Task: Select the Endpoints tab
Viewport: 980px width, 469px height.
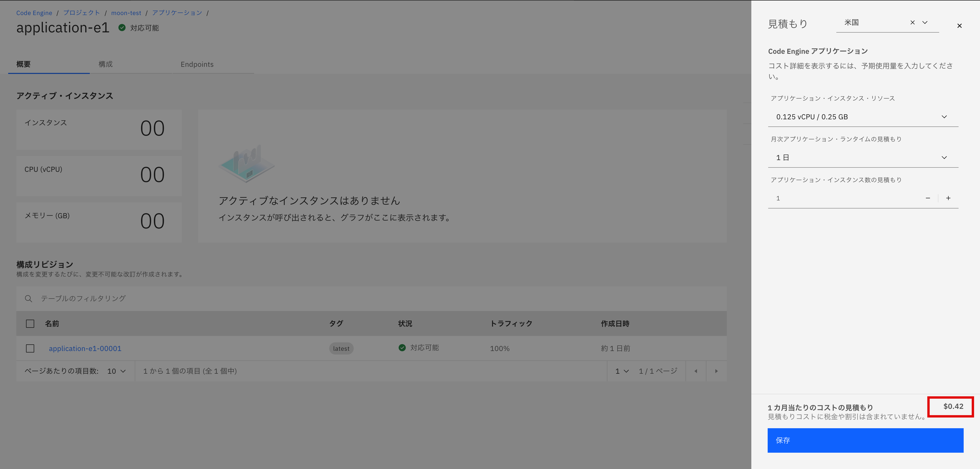Action: click(197, 64)
